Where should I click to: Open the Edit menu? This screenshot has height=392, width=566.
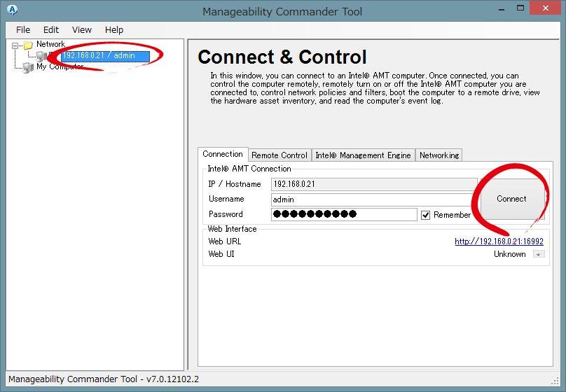[x=51, y=30]
